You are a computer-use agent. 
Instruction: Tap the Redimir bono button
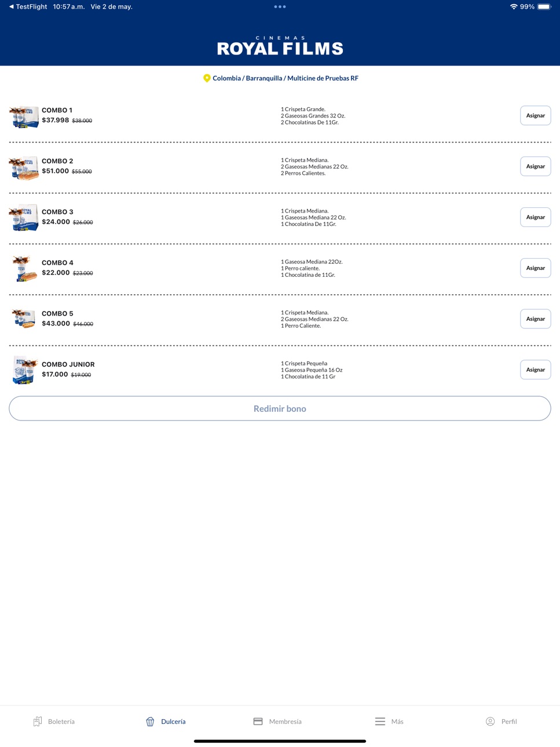280,408
